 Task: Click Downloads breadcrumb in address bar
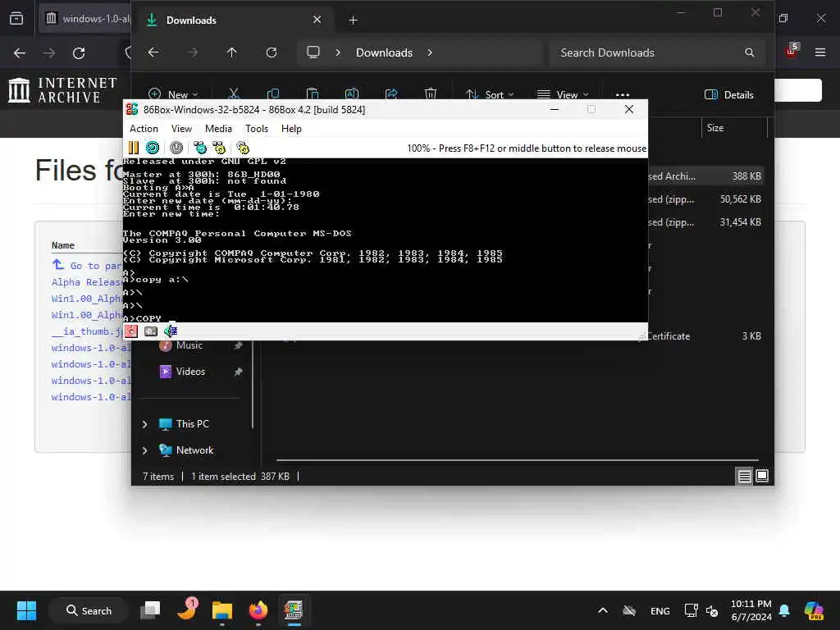tap(384, 52)
